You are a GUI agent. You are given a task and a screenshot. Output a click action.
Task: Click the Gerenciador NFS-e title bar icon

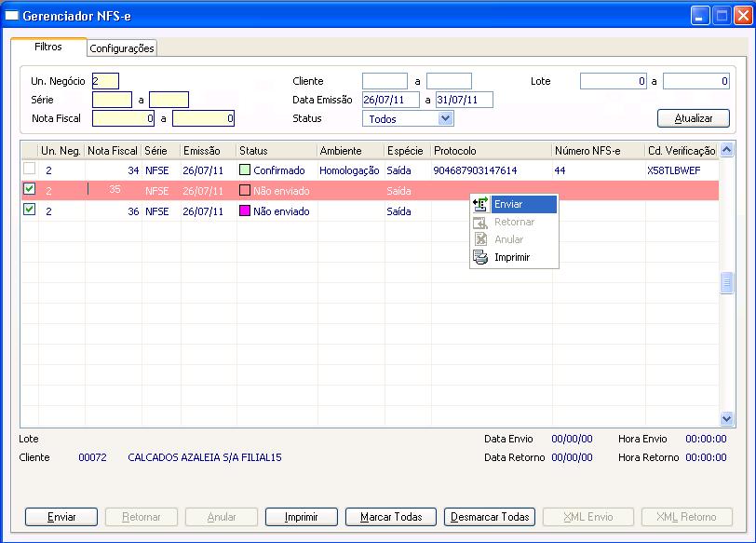(x=11, y=16)
